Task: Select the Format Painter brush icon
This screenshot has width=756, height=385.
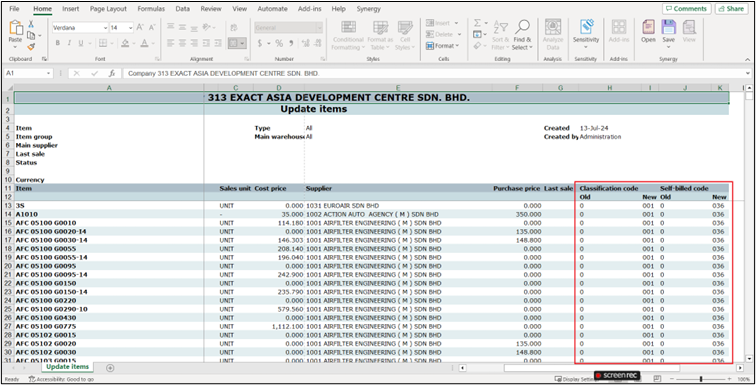Action: coord(31,47)
